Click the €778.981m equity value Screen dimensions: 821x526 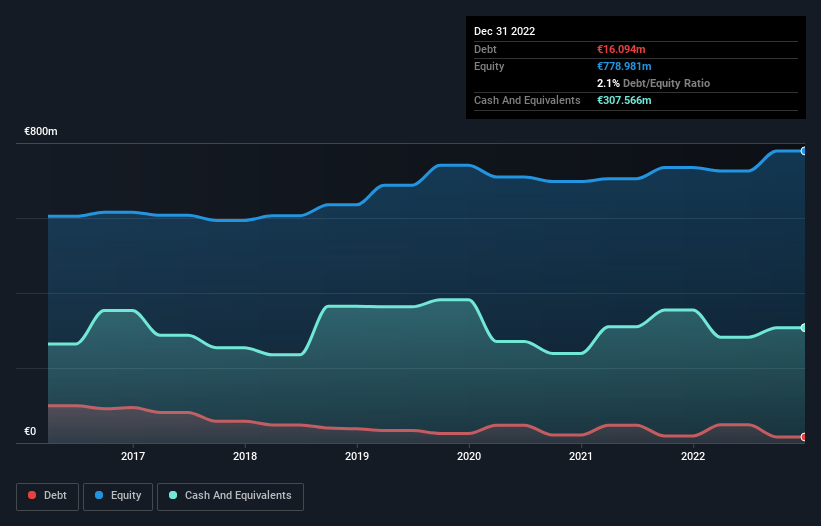point(625,66)
